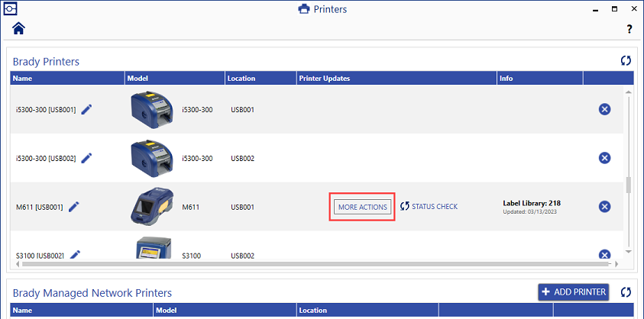Click USB002 location in the S3100 row
The width and height of the screenshot is (644, 319).
[x=242, y=256]
